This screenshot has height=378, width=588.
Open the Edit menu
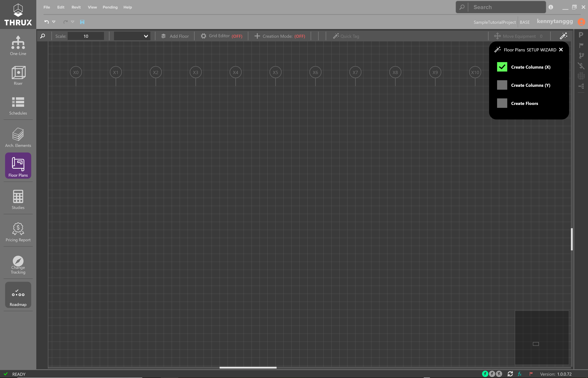click(x=61, y=7)
